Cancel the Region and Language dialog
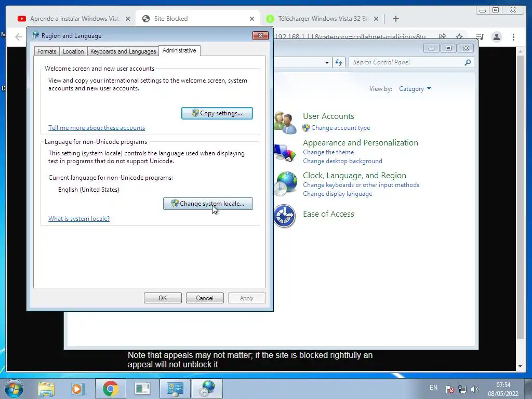This screenshot has width=532, height=399. pos(205,298)
